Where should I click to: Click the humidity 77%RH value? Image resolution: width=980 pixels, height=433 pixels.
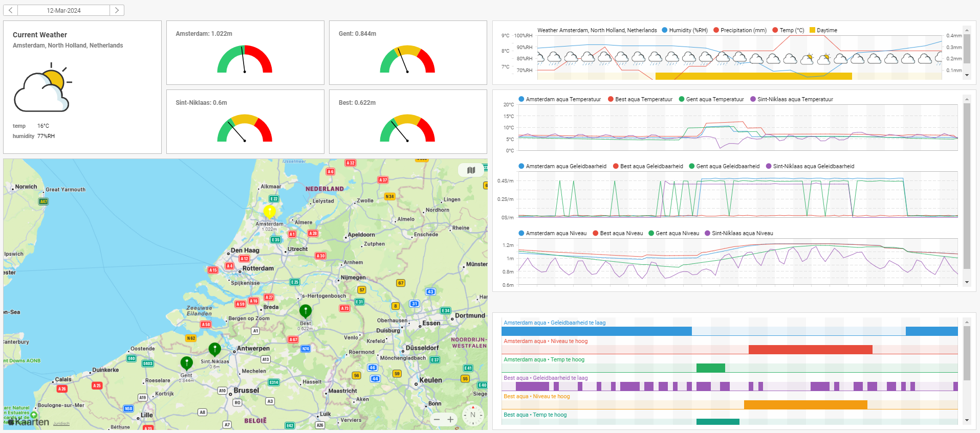(46, 136)
